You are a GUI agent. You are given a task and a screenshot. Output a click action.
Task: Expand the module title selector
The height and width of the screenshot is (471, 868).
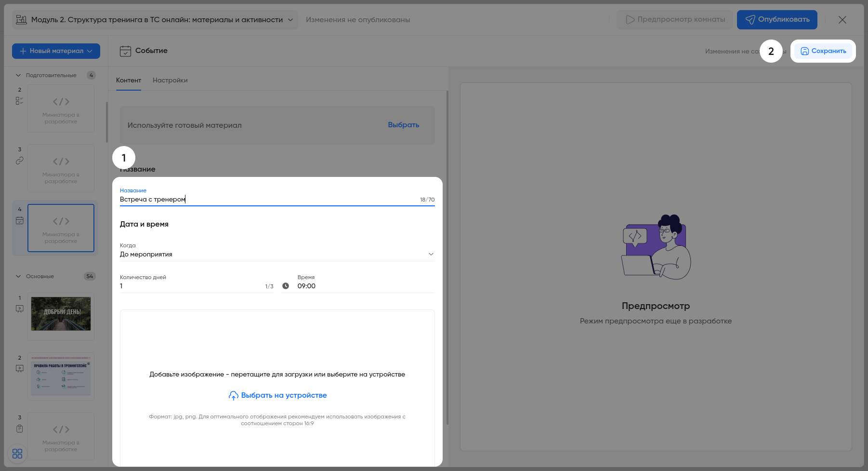[290, 20]
